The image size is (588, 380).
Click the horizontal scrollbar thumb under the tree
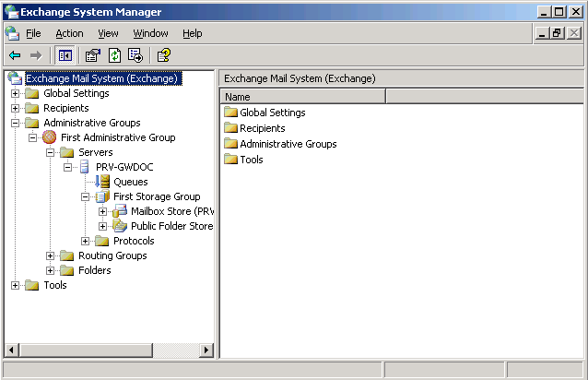(87, 350)
